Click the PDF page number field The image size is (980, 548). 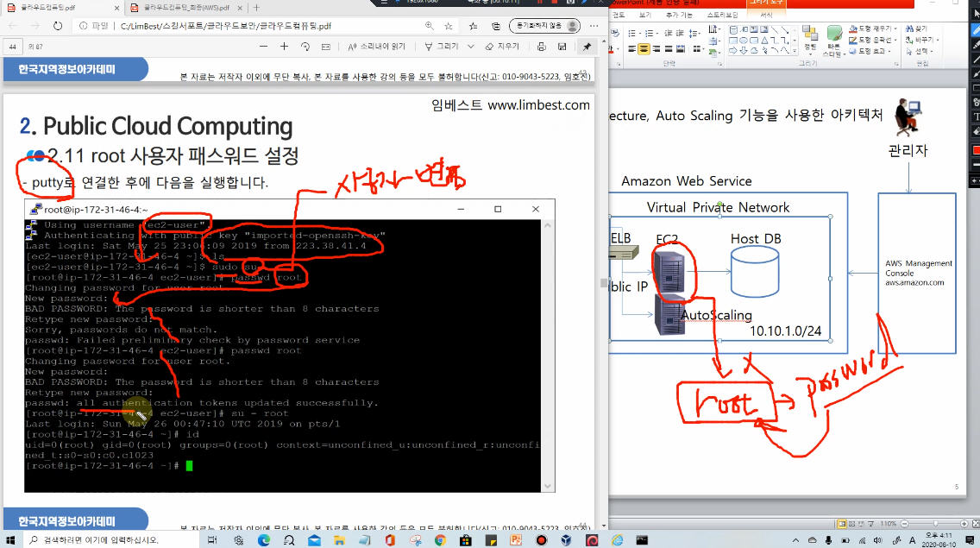12,47
